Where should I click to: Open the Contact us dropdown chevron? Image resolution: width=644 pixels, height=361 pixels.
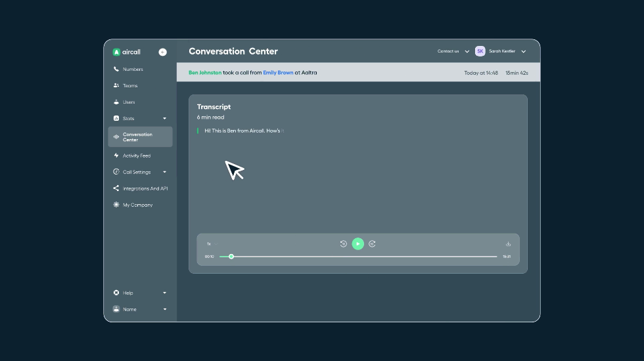point(467,52)
